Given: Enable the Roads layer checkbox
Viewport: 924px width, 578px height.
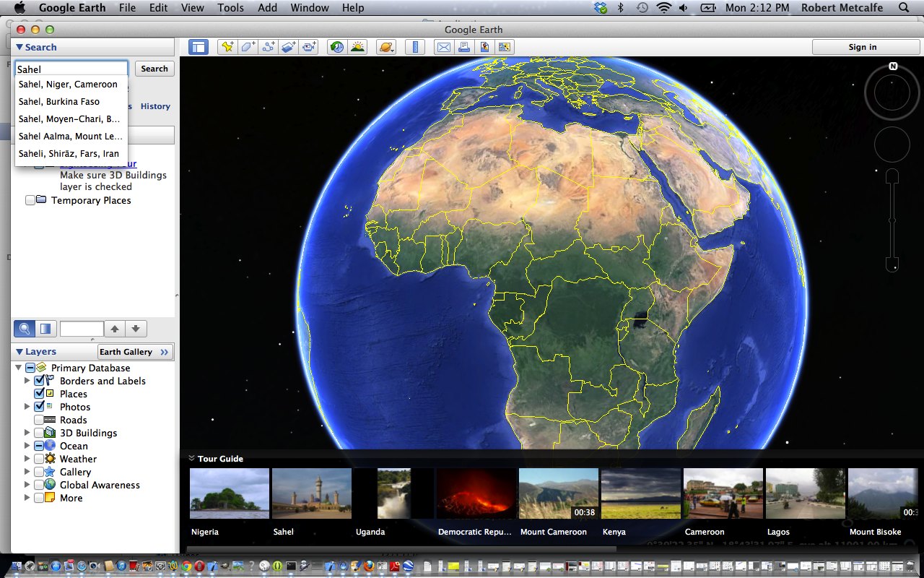Looking at the screenshot, I should pyautogui.click(x=40, y=420).
